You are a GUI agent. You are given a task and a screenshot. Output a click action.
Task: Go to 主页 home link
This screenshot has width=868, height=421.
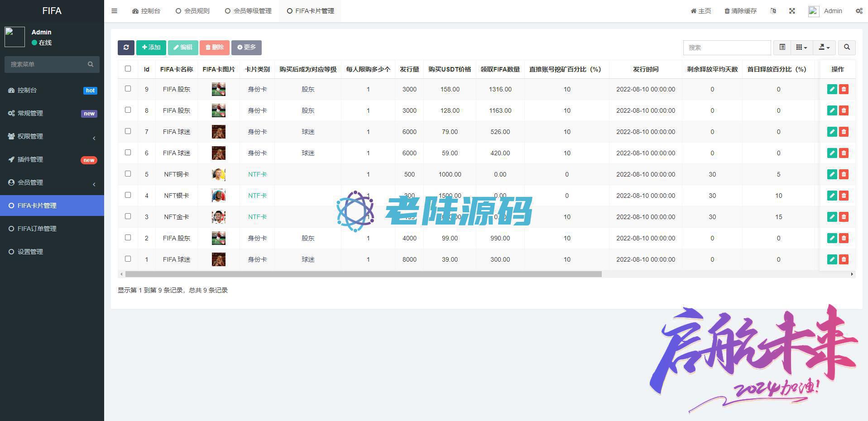[700, 11]
